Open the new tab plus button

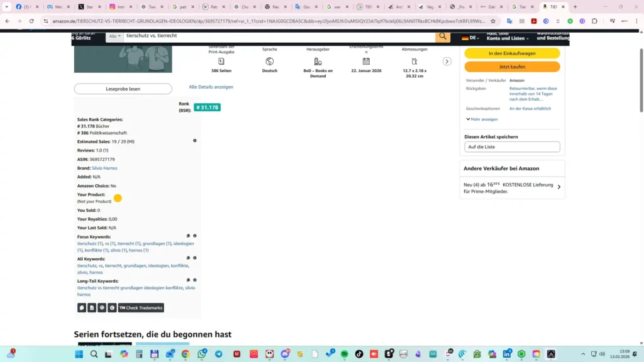[x=575, y=7]
